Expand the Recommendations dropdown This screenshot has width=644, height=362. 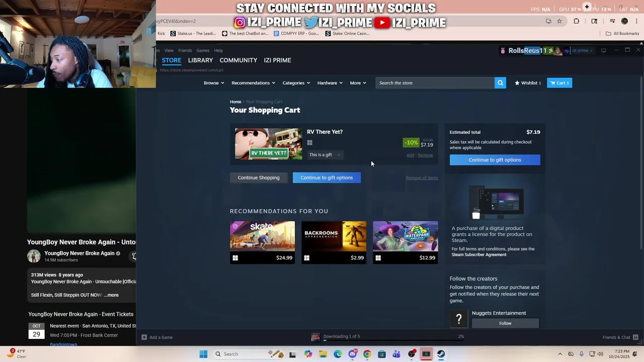pyautogui.click(x=253, y=83)
